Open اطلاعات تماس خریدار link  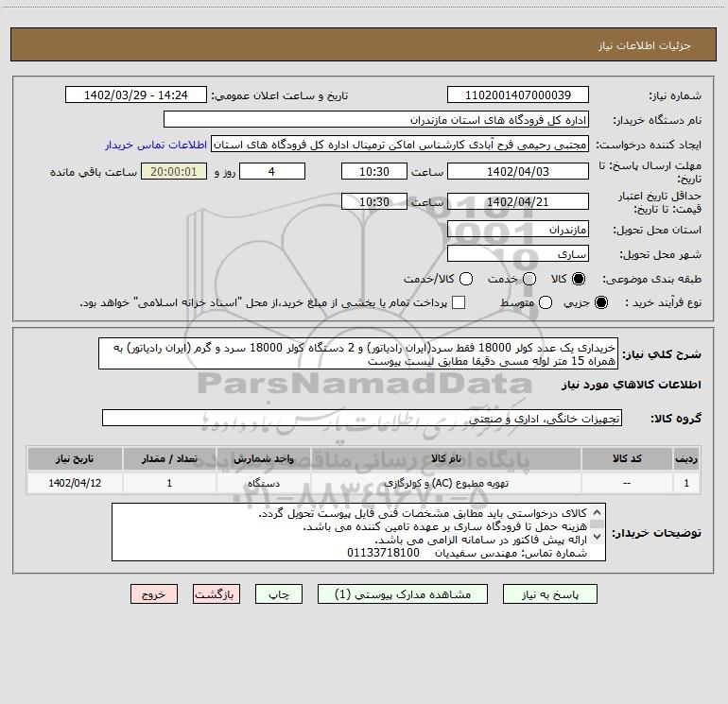pos(156,145)
